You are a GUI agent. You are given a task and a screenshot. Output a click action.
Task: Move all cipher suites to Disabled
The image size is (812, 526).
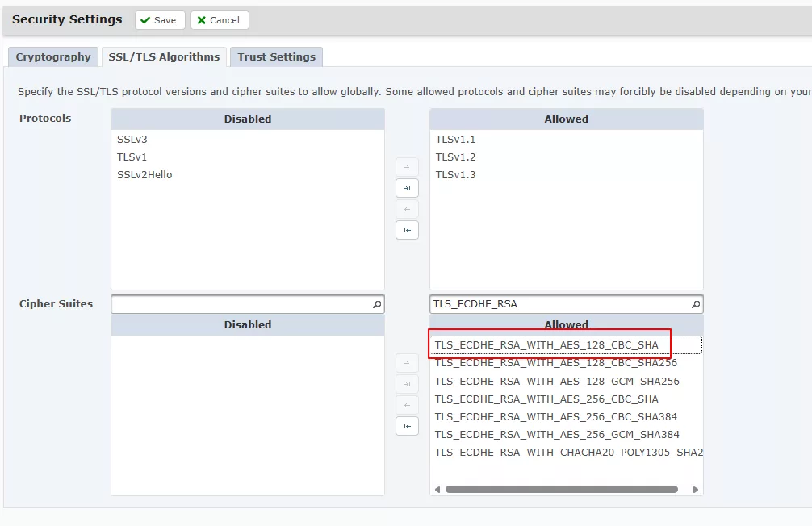click(x=407, y=426)
